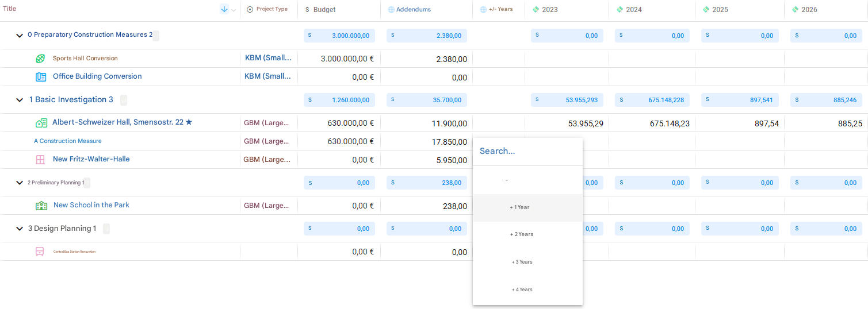Image resolution: width=868 pixels, height=309 pixels.
Task: Choose + 4 Years from the dropdown
Action: tap(522, 289)
